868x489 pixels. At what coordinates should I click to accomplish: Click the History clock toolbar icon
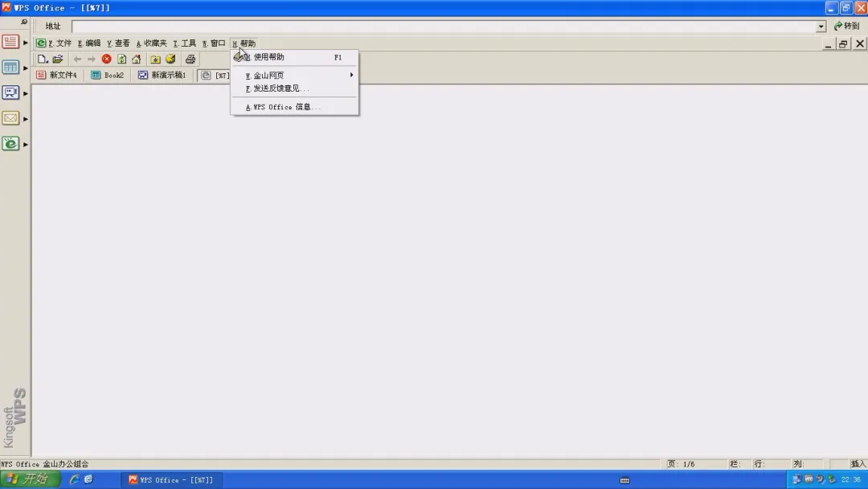click(x=170, y=60)
